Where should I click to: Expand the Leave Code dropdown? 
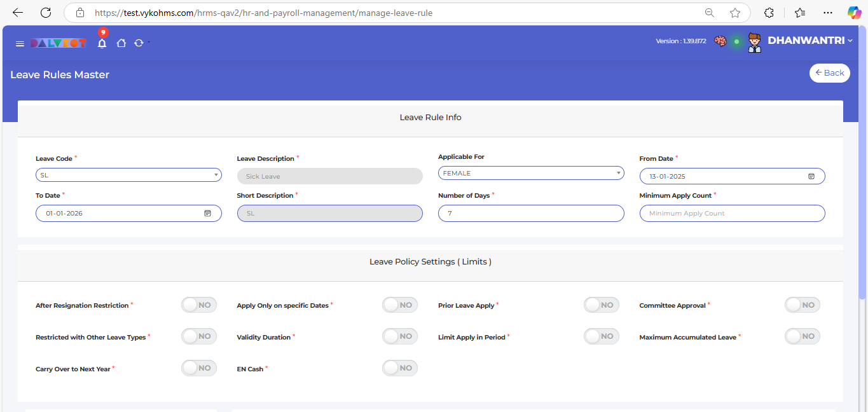click(128, 175)
